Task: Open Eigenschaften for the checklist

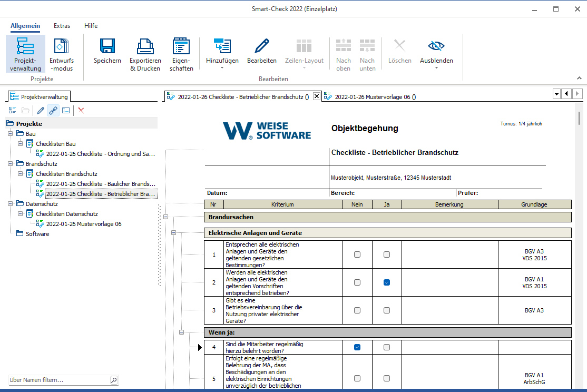Action: click(181, 53)
